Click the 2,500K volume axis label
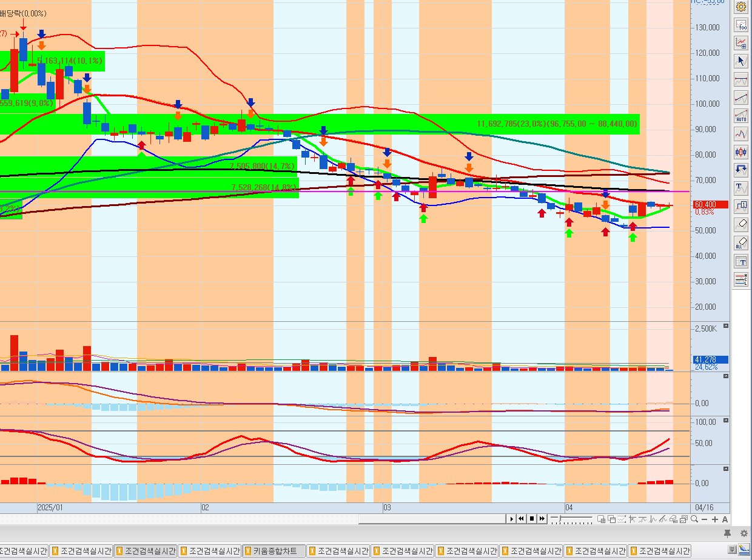The width and height of the screenshot is (752, 560). (x=707, y=328)
